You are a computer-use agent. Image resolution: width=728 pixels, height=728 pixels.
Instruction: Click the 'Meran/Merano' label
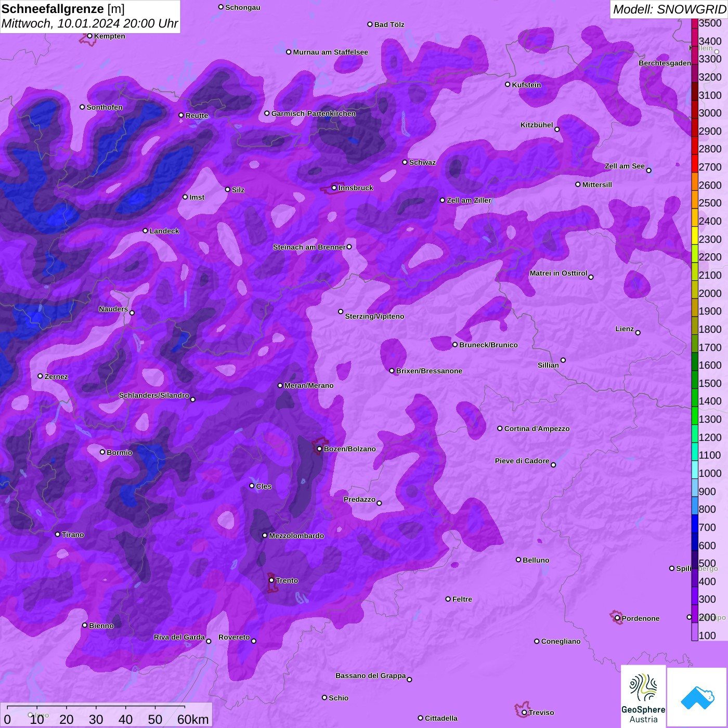pyautogui.click(x=309, y=385)
